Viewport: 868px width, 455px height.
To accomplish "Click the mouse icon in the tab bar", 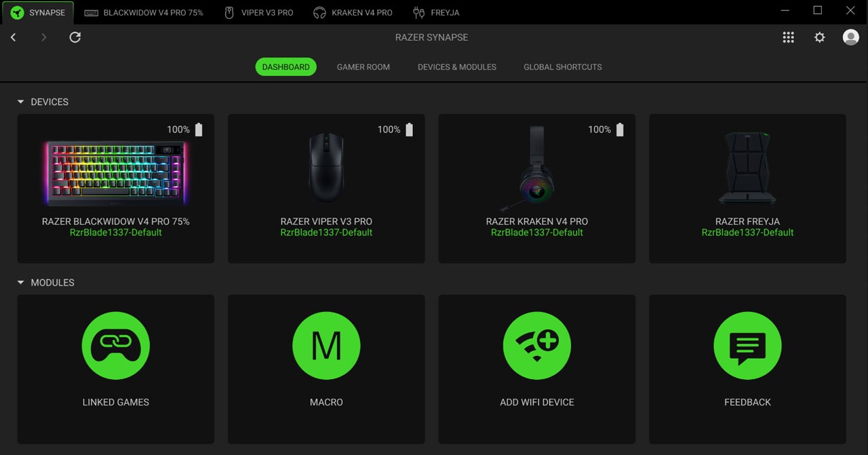I will pyautogui.click(x=229, y=13).
